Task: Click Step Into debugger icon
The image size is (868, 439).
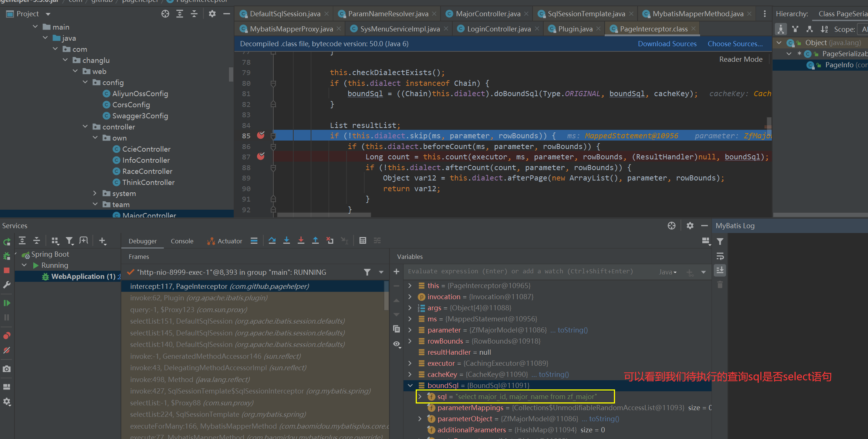Action: (287, 241)
